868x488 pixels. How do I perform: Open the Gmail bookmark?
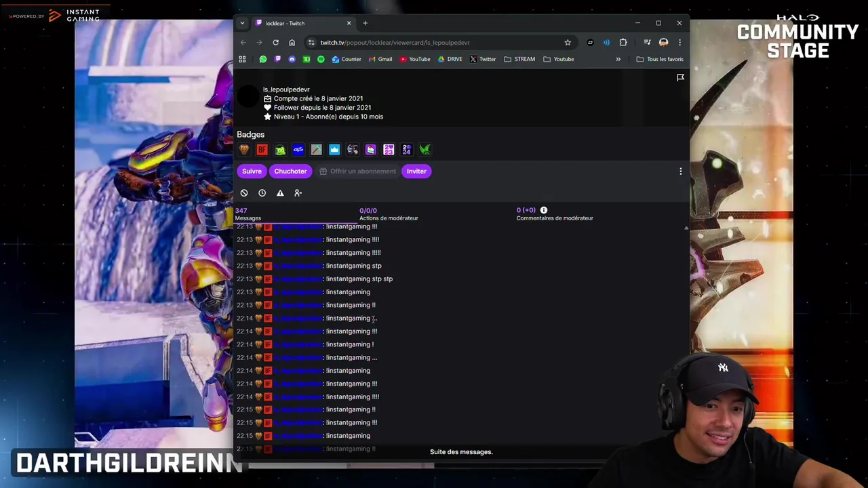380,60
